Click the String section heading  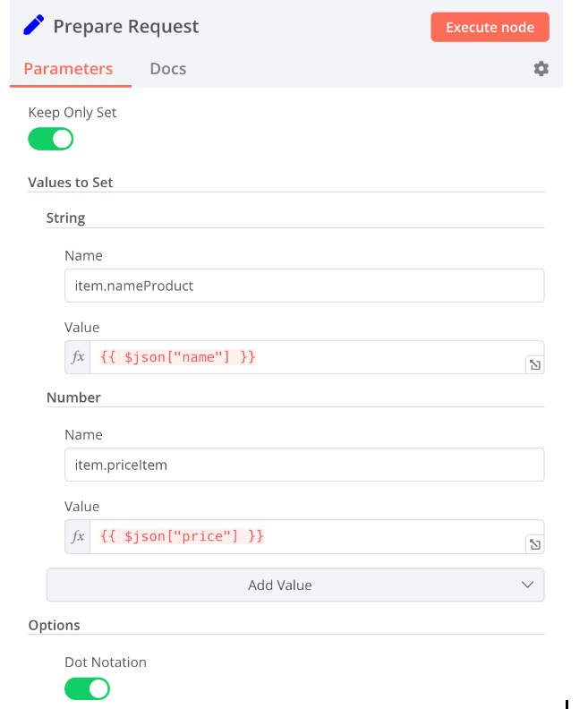coord(66,218)
